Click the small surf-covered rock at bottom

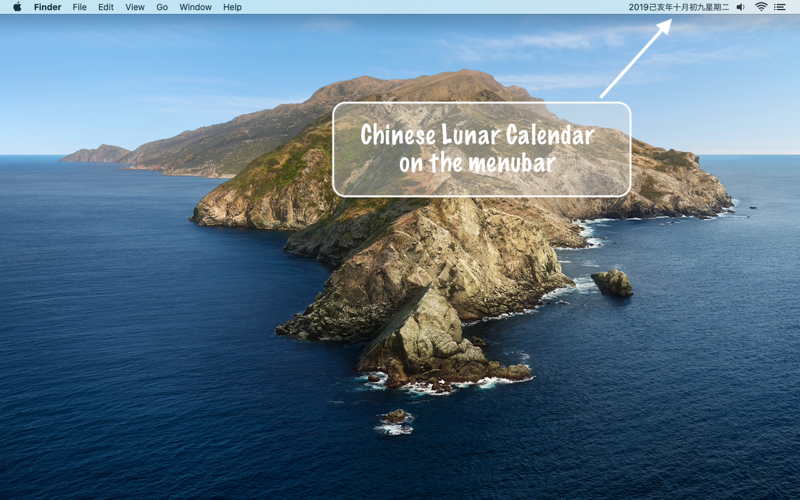click(x=394, y=422)
